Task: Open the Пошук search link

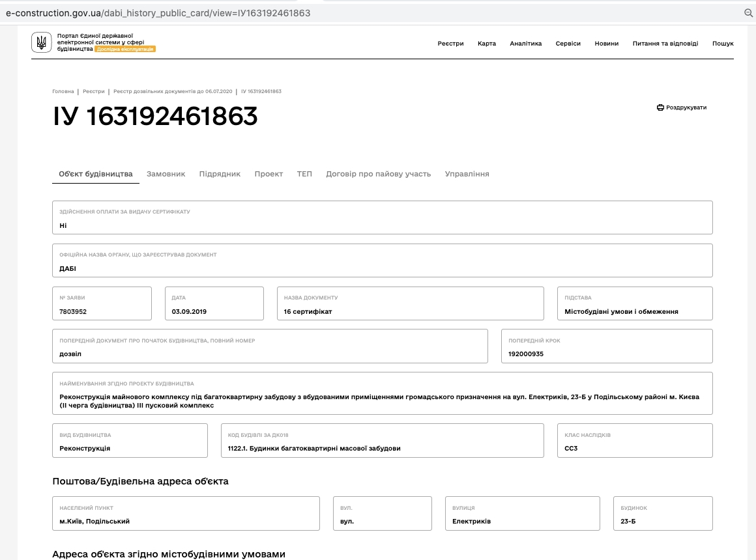Action: click(723, 44)
